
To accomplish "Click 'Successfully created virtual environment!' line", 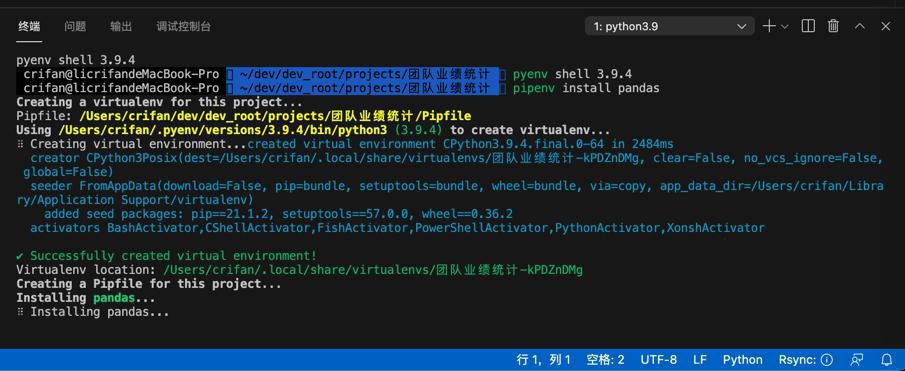I will [x=166, y=256].
